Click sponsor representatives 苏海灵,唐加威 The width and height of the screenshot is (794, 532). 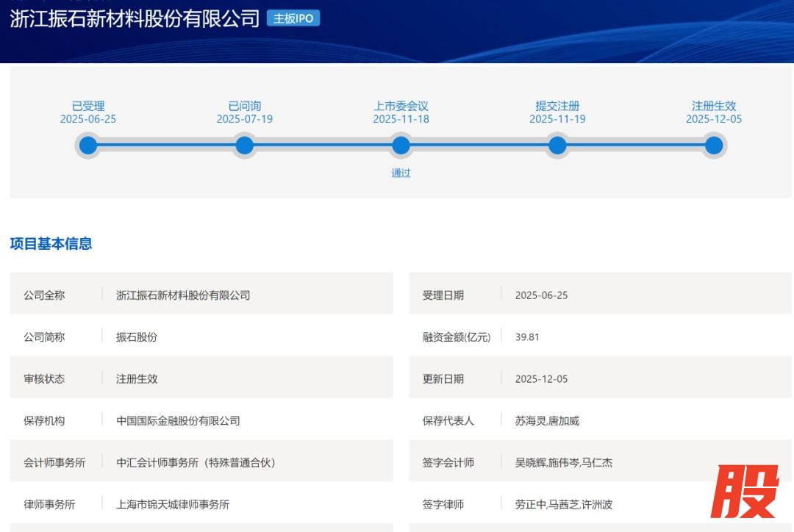pyautogui.click(x=547, y=421)
